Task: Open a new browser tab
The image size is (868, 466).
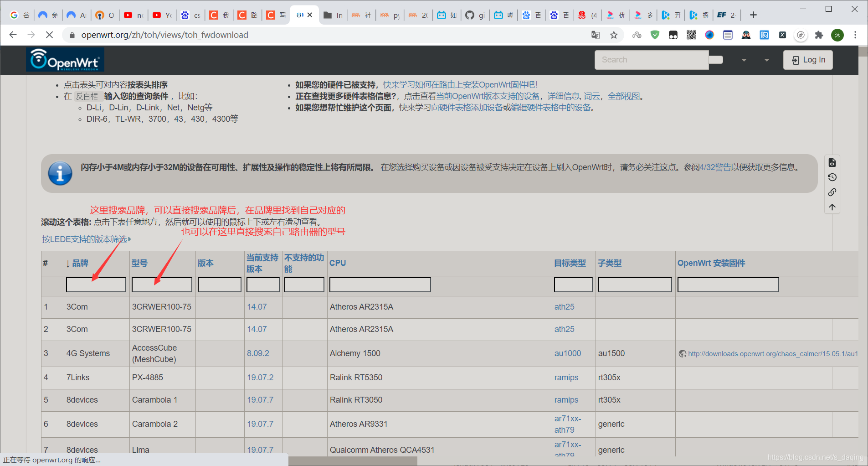Action: click(753, 15)
